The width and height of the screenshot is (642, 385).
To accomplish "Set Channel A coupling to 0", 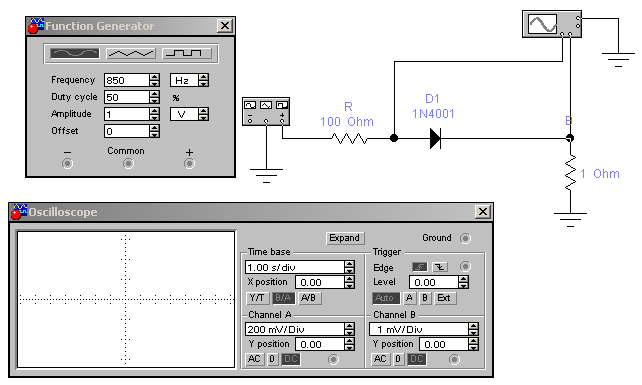I will [272, 359].
